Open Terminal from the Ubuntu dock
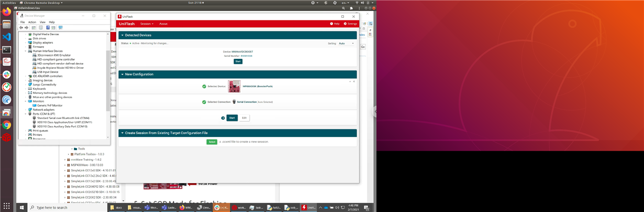 [x=6, y=49]
